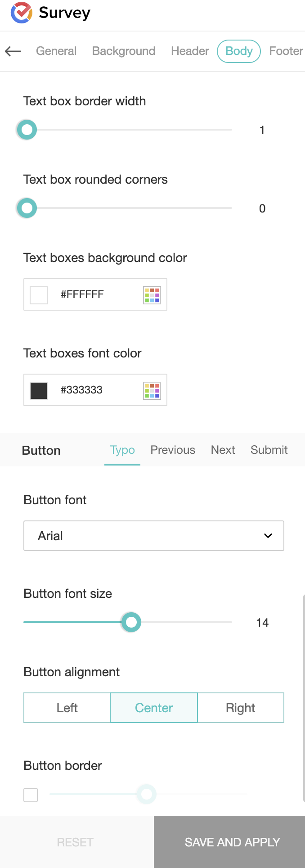Click the dark font color swatch
Screen dimensions: 305x868
pos(39,390)
